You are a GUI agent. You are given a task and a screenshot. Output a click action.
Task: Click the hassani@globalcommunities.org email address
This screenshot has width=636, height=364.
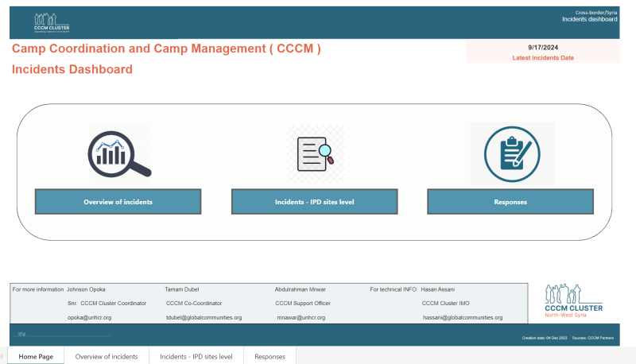tap(463, 317)
